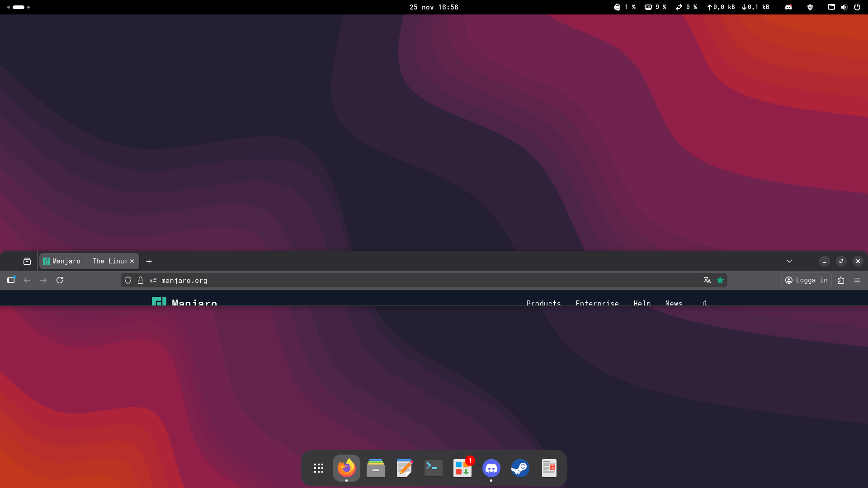Open a new tab with plus button
Image resolution: width=868 pixels, height=488 pixels.
click(149, 261)
